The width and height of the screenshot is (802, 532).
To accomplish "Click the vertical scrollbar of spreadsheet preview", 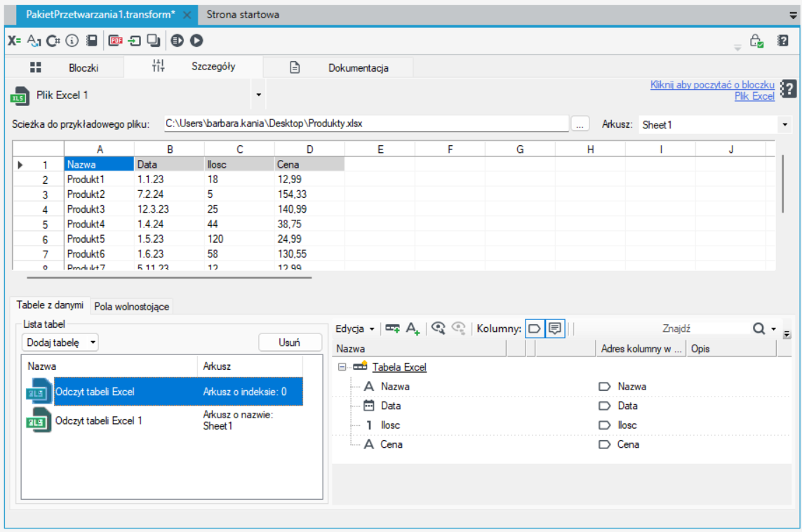I will (782, 184).
